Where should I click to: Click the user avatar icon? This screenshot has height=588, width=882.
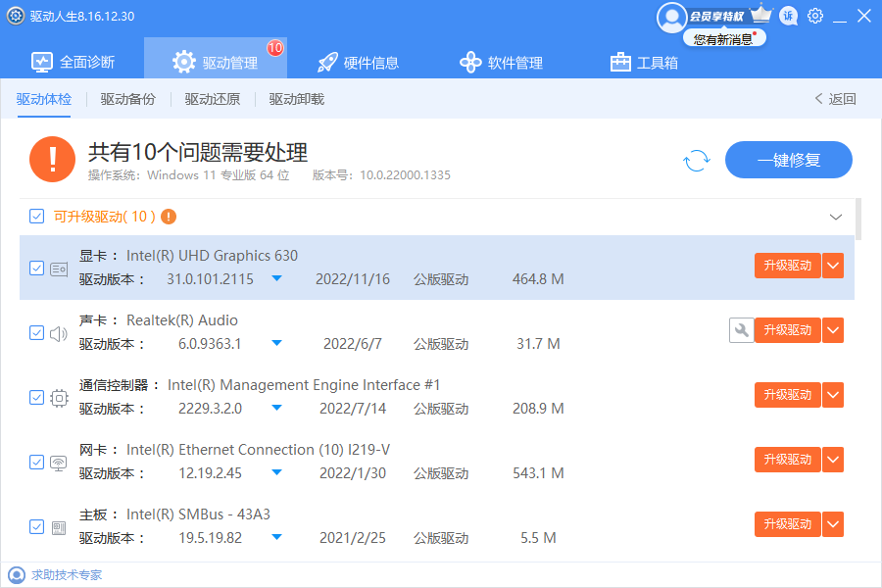pyautogui.click(x=672, y=16)
